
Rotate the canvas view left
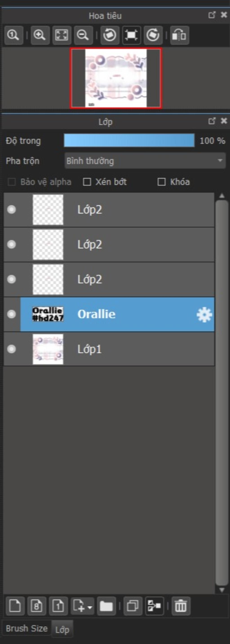tap(110, 35)
